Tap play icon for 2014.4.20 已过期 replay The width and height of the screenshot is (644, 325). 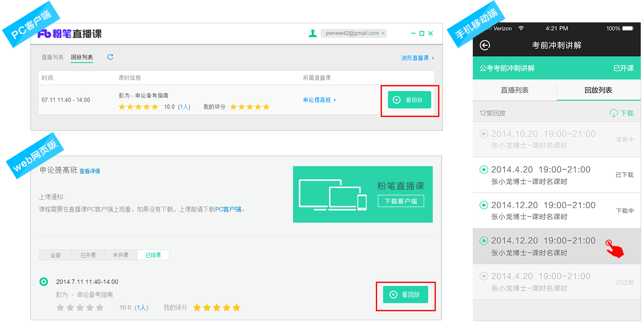coord(484,276)
